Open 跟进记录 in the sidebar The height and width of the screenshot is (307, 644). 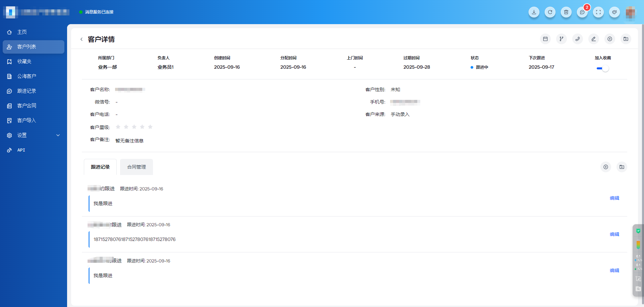[x=34, y=91]
